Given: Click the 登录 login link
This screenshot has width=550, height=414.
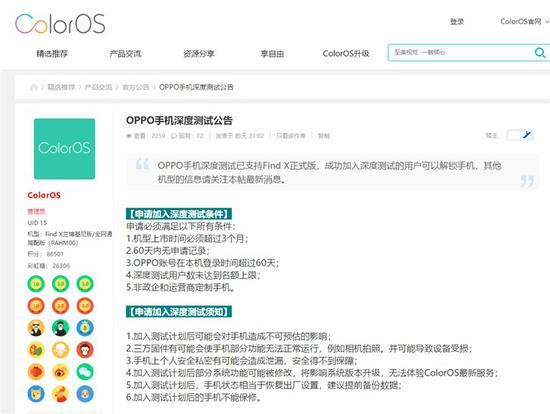Looking at the screenshot, I should tap(457, 22).
